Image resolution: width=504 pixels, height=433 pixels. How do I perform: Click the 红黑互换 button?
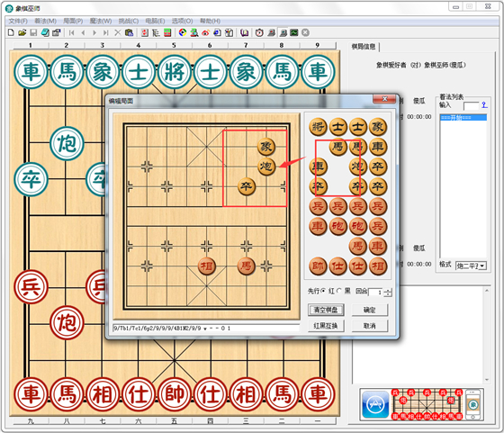(326, 326)
